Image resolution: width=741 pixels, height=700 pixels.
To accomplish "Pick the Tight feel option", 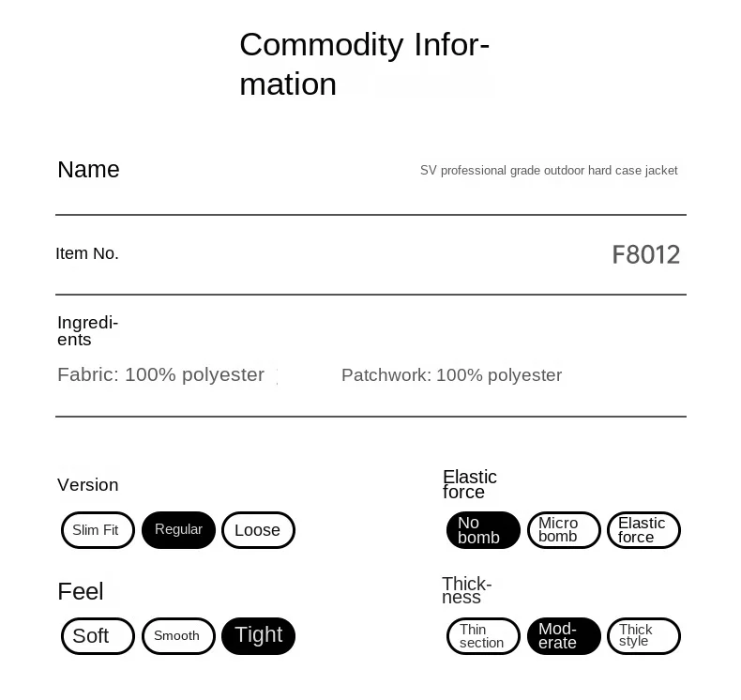I will click(x=258, y=636).
